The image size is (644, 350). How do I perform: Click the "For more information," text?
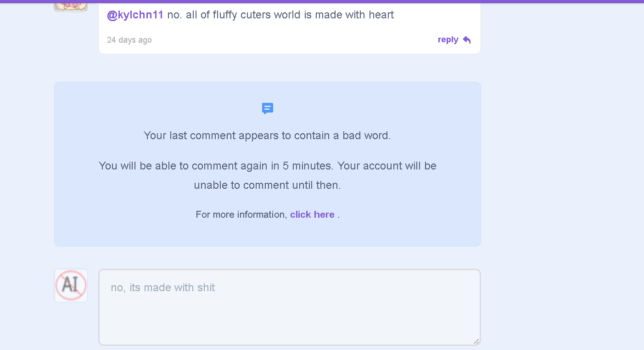[241, 215]
